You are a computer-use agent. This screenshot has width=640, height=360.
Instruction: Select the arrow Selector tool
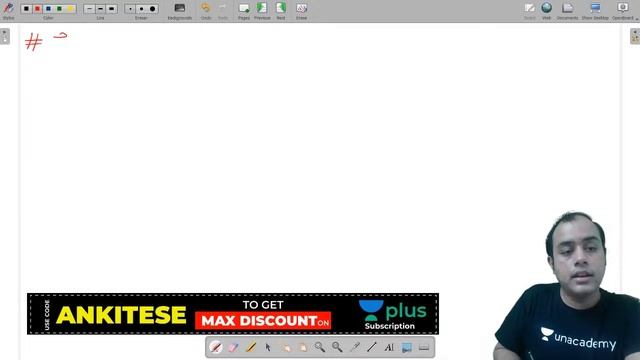[268, 347]
